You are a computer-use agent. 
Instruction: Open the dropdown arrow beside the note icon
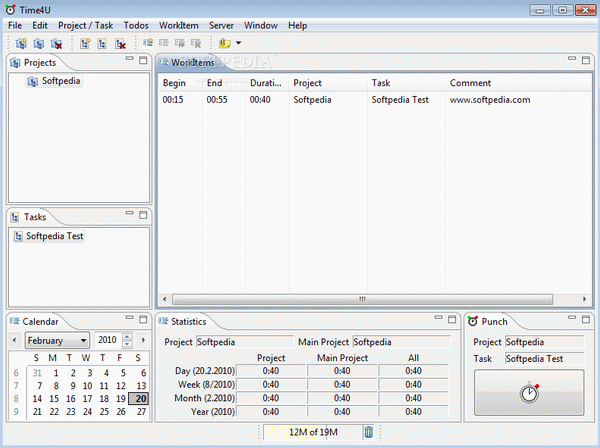(238, 43)
